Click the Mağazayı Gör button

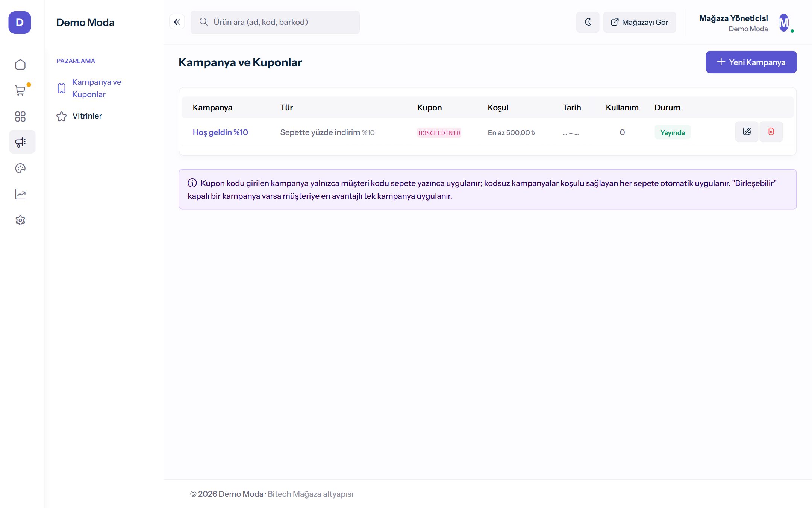[x=639, y=22]
